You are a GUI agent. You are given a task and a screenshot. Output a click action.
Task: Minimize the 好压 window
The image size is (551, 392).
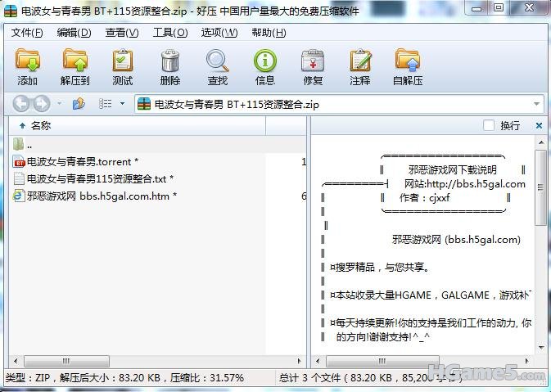476,8
